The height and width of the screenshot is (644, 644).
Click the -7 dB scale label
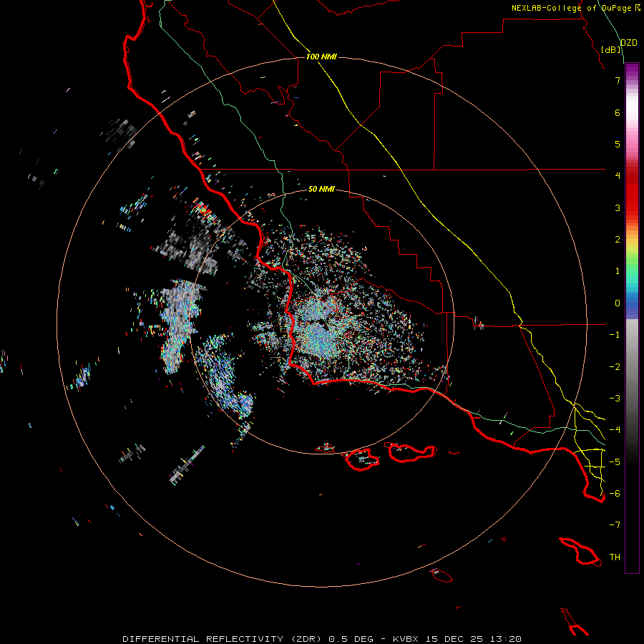tap(615, 525)
